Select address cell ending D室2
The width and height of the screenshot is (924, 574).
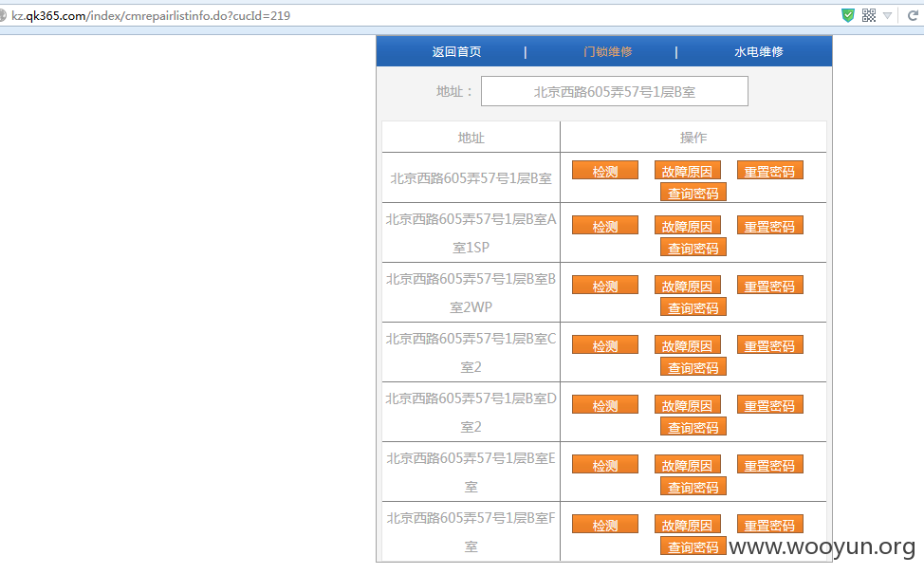[471, 413]
